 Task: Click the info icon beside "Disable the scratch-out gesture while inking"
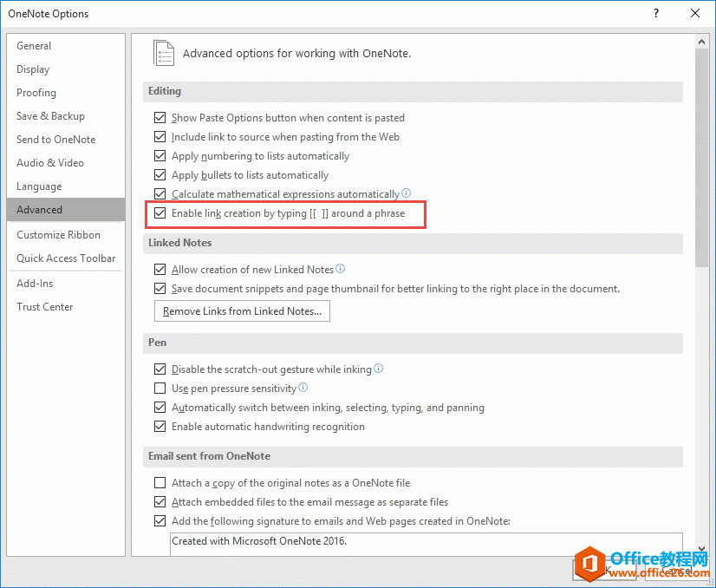378,369
